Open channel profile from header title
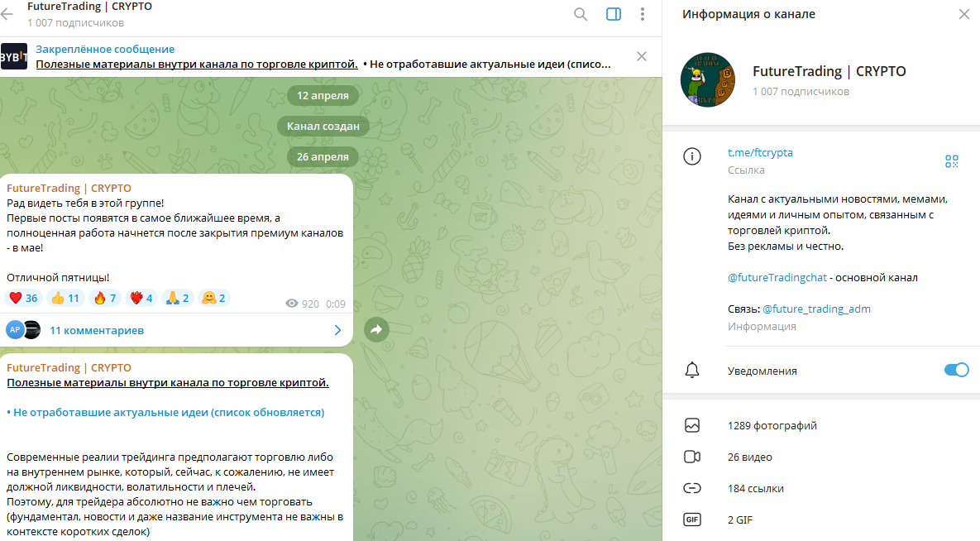This screenshot has width=980, height=541. coord(89,7)
